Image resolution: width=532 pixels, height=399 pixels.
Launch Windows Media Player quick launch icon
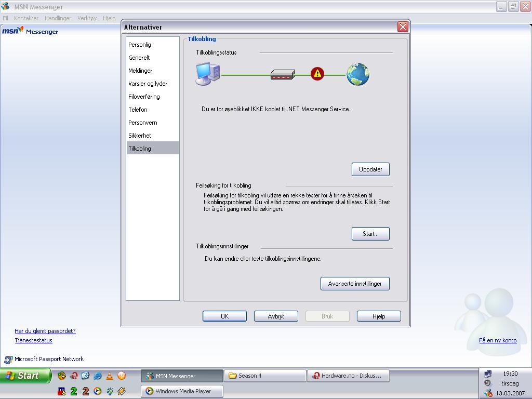pos(97,391)
